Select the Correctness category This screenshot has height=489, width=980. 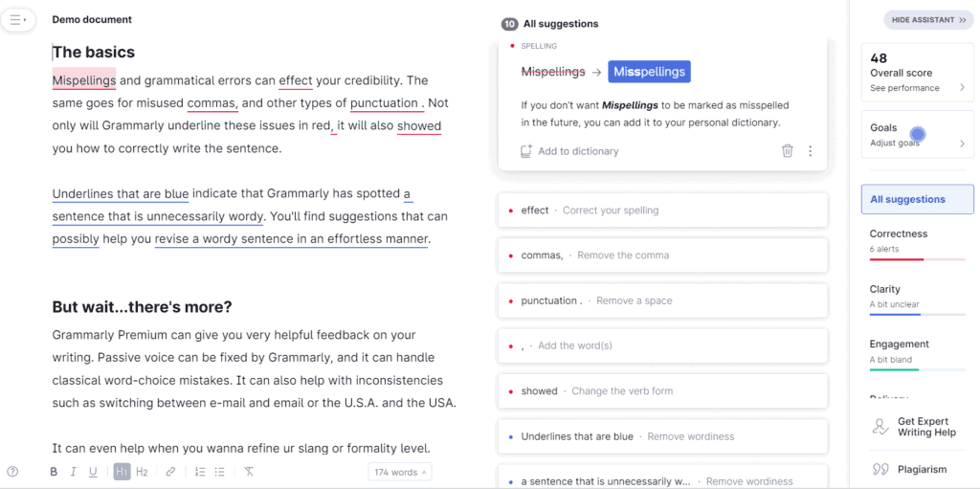(918, 245)
